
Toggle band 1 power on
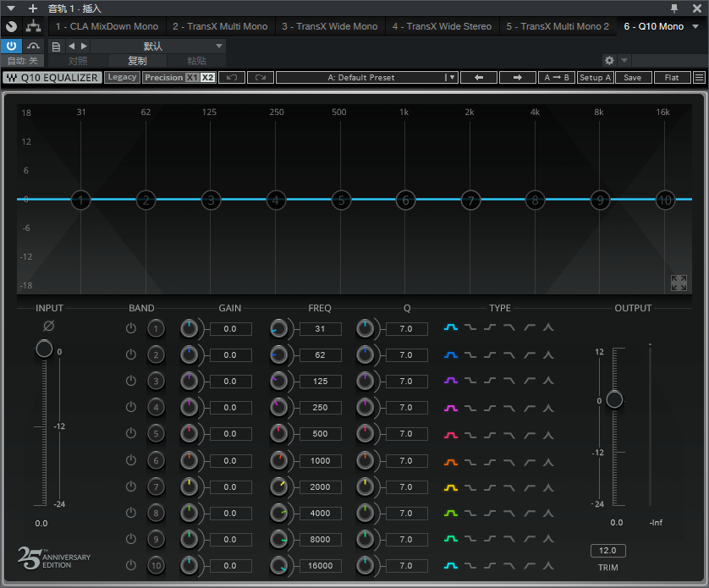(x=131, y=328)
